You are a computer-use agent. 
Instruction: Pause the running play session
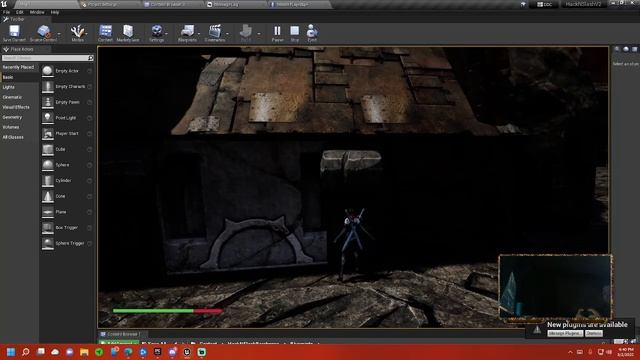pos(277,31)
